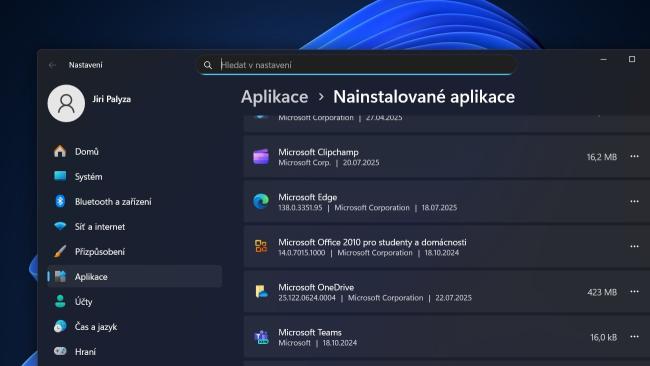
Task: Click Office version 14.0.7015.1000 text
Action: [302, 253]
